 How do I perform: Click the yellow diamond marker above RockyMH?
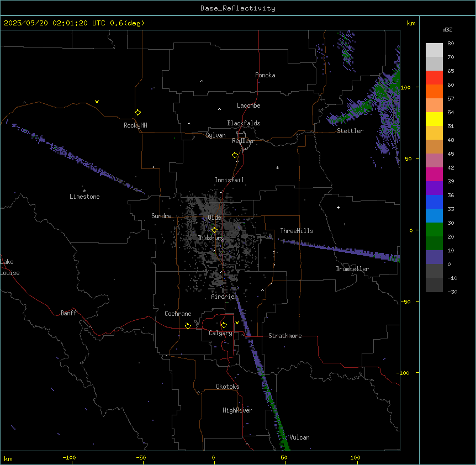137,112
